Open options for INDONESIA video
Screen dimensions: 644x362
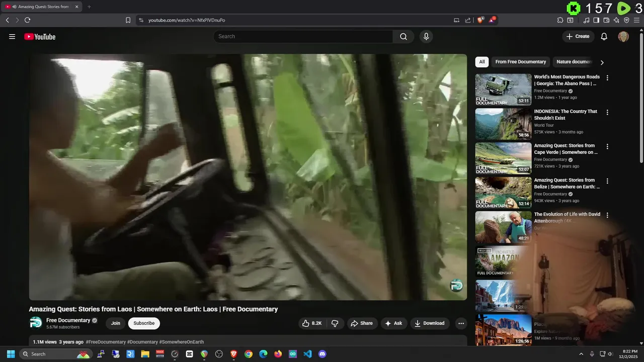[607, 112]
